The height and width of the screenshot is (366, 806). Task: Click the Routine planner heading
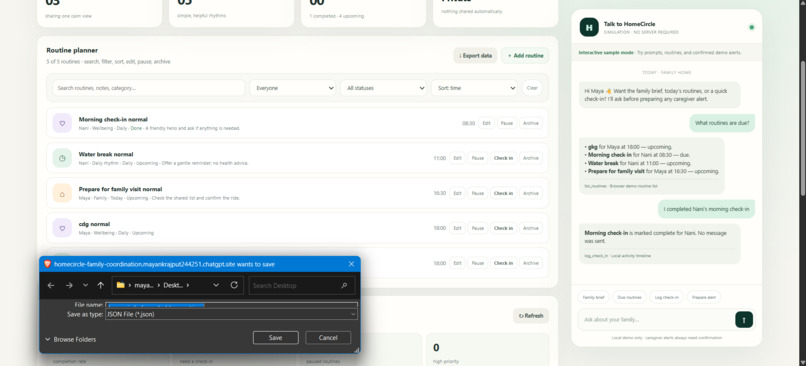click(72, 50)
